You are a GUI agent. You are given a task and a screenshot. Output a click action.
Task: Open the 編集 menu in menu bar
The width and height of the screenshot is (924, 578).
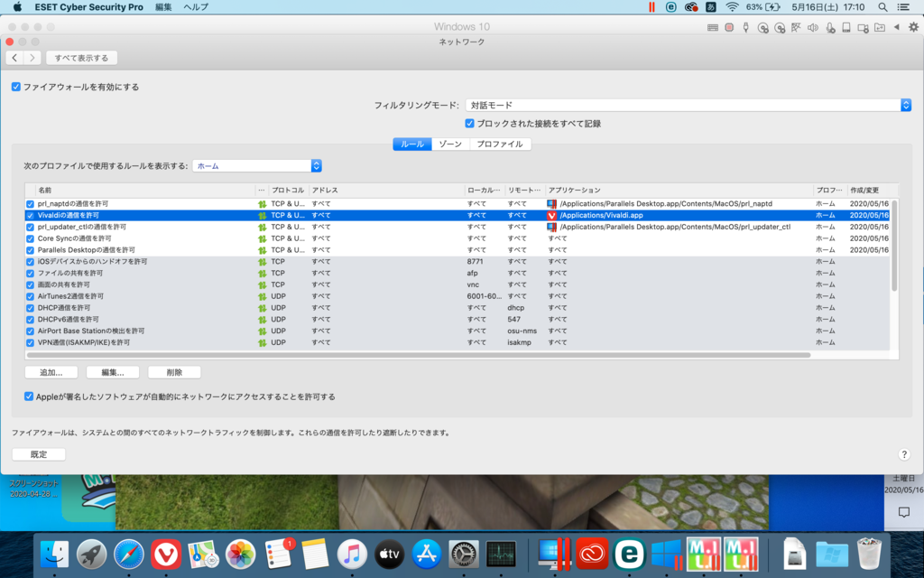point(163,6)
